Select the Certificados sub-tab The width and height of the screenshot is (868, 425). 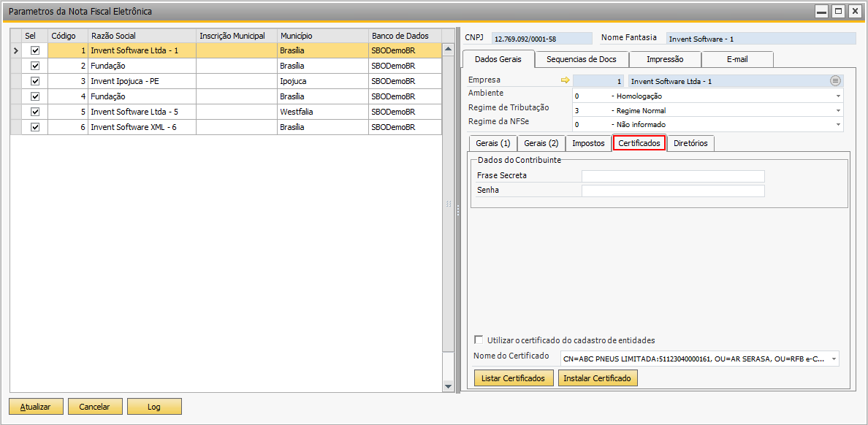pyautogui.click(x=639, y=143)
